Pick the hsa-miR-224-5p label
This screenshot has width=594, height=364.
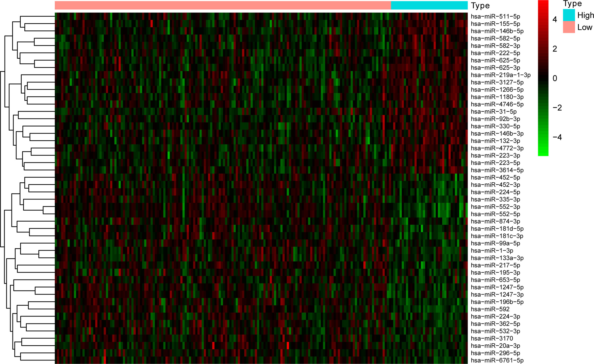495,192
